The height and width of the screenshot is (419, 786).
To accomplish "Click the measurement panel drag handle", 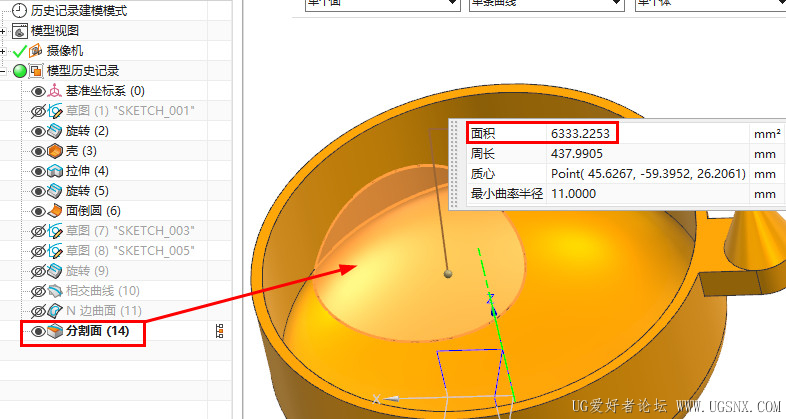I will tap(454, 164).
